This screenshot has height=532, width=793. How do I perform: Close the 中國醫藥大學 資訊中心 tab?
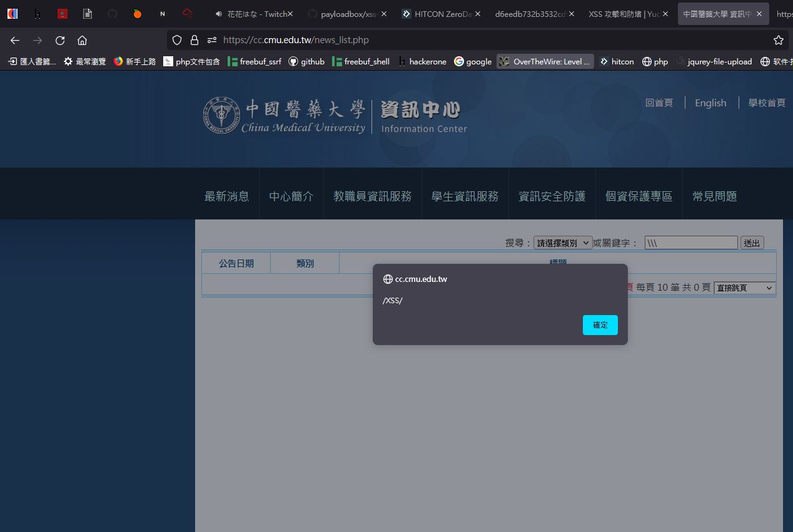pos(759,14)
